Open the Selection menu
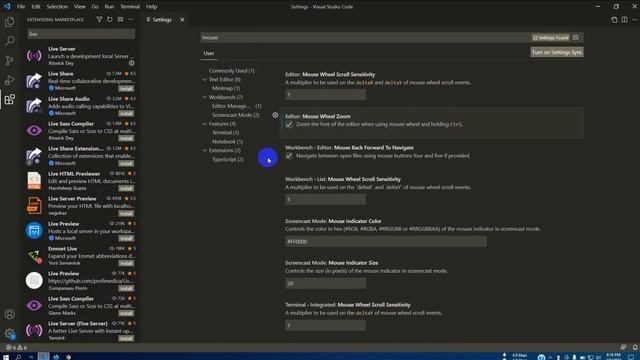 (57, 7)
